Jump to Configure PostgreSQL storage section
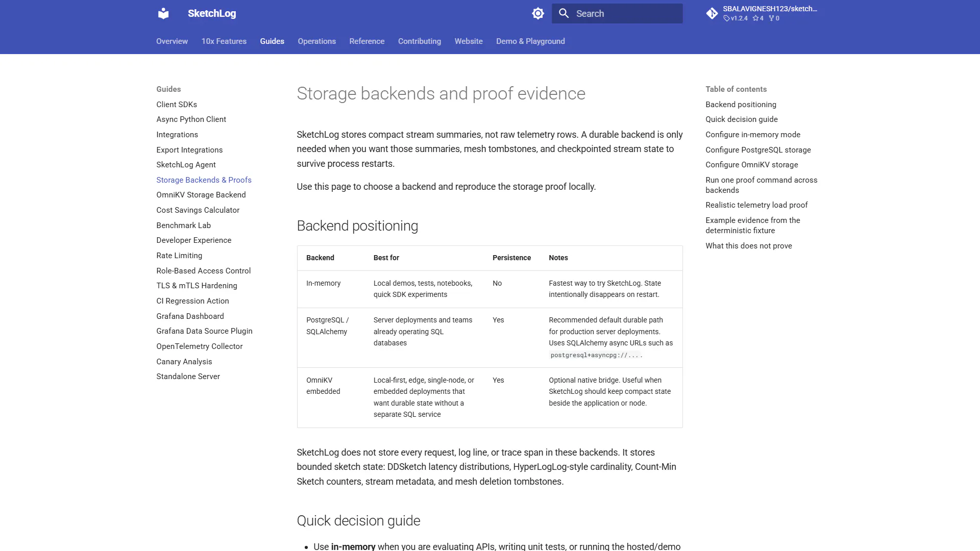Viewport: 980px width, 551px height. [758, 150]
